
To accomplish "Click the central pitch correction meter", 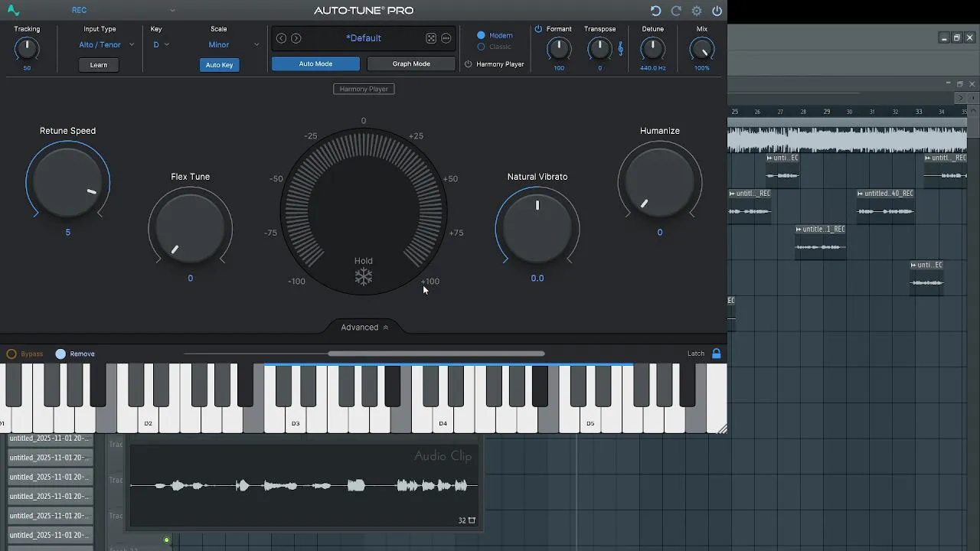I will (x=364, y=210).
